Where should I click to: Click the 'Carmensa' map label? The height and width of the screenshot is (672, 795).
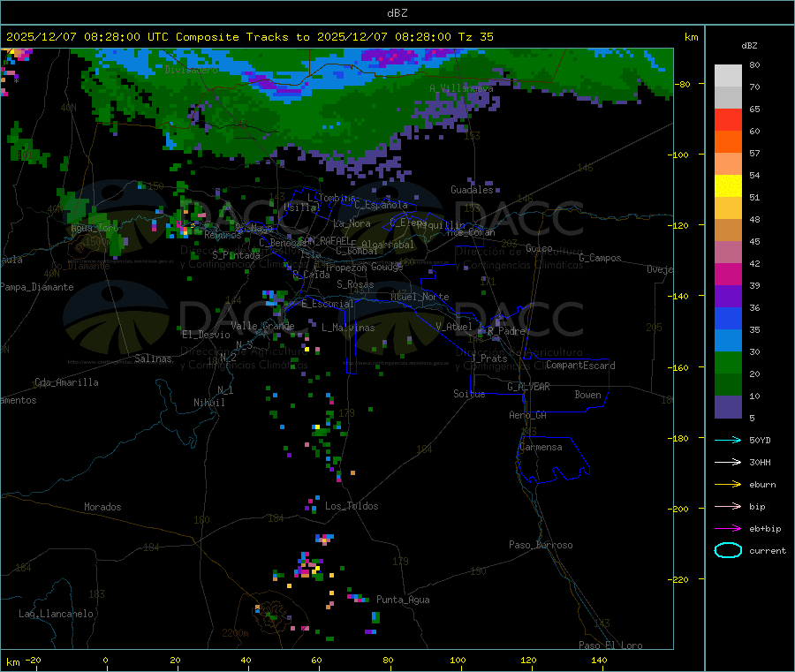click(541, 447)
